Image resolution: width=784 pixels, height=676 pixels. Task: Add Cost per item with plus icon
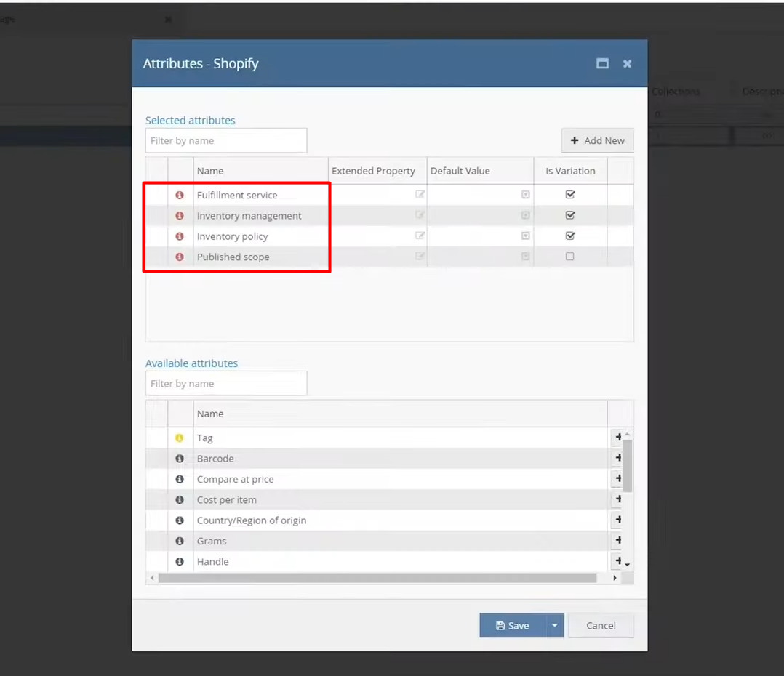click(618, 499)
